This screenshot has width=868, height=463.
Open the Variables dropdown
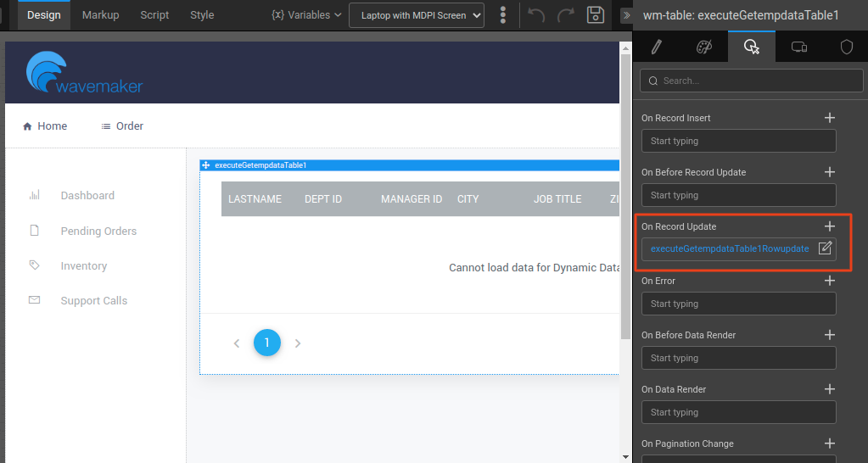click(306, 15)
